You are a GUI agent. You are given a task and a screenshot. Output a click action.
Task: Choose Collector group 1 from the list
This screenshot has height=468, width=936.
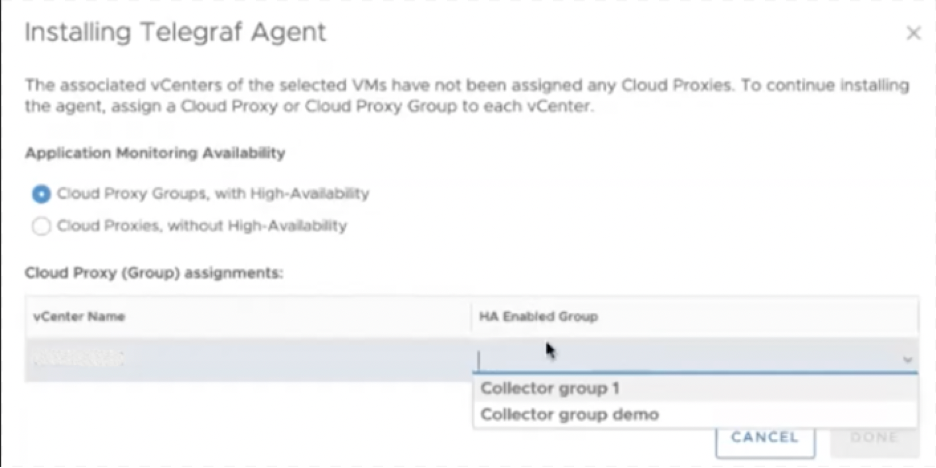(x=550, y=389)
